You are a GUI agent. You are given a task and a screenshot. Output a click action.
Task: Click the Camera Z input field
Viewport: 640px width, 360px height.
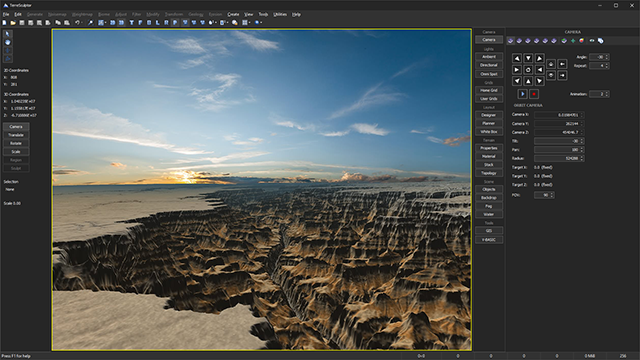point(559,133)
